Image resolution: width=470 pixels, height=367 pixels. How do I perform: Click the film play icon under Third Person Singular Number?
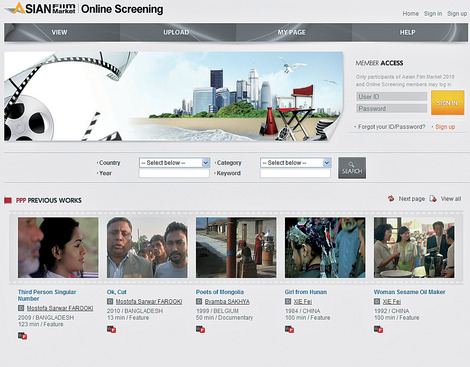coord(23,336)
